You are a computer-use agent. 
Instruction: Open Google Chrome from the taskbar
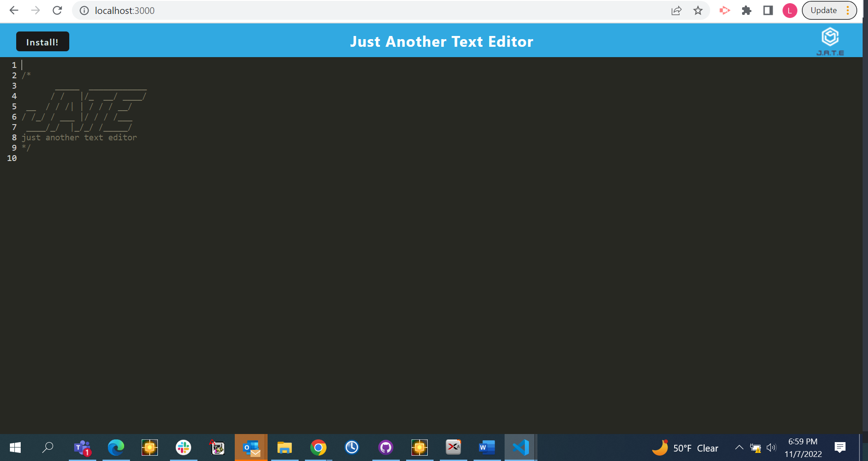pos(318,448)
